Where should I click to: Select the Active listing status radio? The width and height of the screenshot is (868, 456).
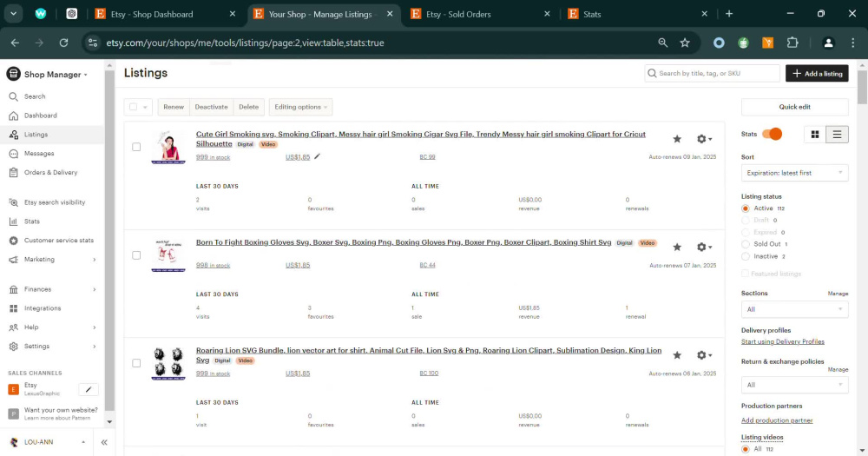[x=745, y=208]
